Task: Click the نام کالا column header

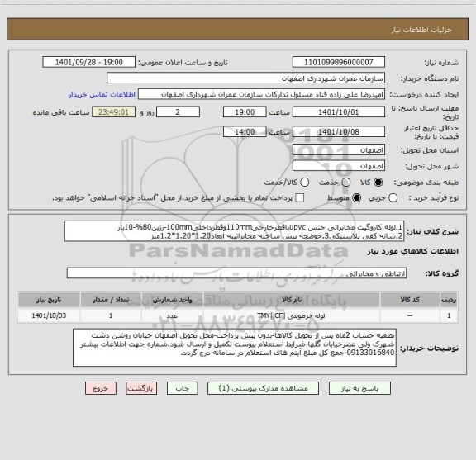Action: coord(292,300)
